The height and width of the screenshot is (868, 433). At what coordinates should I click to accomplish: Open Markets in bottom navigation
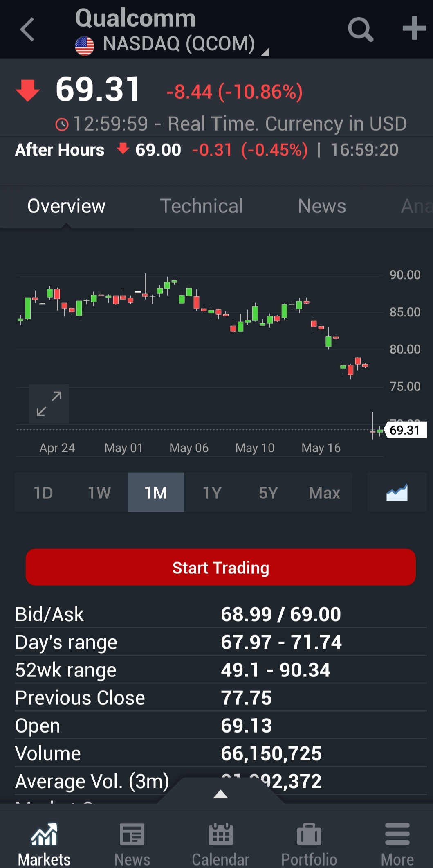click(x=44, y=845)
